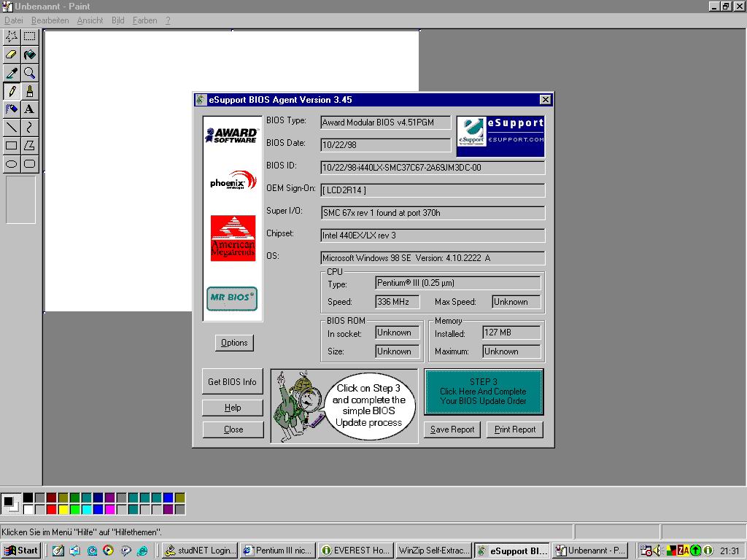Image resolution: width=747 pixels, height=560 pixels.
Task: Switch to the Pentium III browser taskbar window
Action: [278, 551]
